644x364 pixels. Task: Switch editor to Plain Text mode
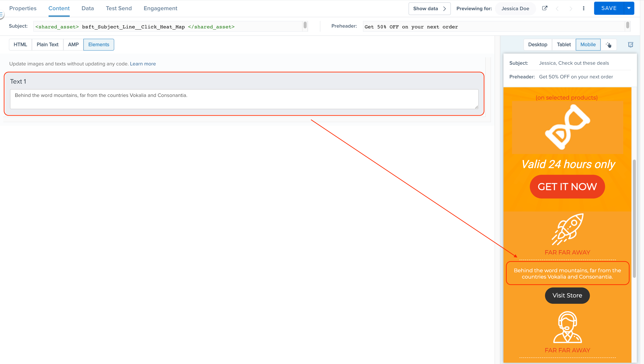[47, 45]
